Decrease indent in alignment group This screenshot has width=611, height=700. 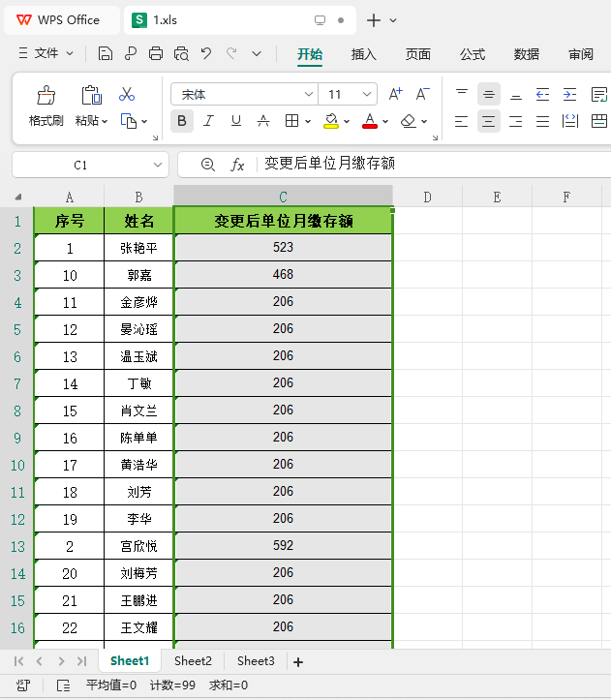point(542,95)
